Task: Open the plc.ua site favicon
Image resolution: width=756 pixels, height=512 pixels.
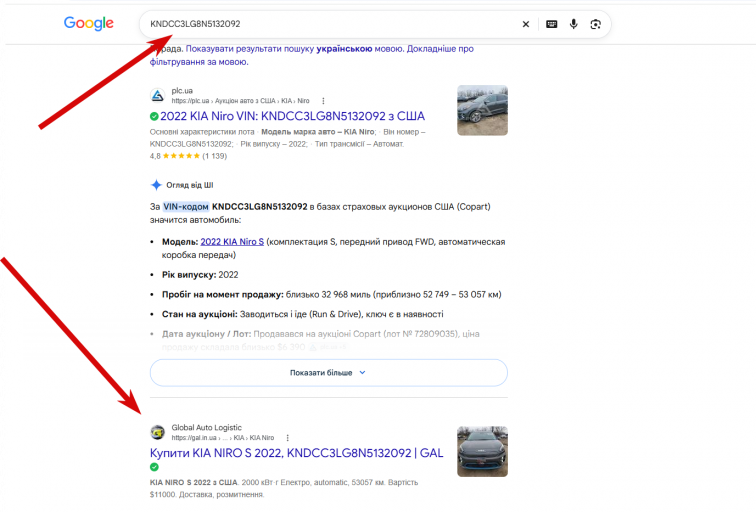Action: click(x=157, y=95)
